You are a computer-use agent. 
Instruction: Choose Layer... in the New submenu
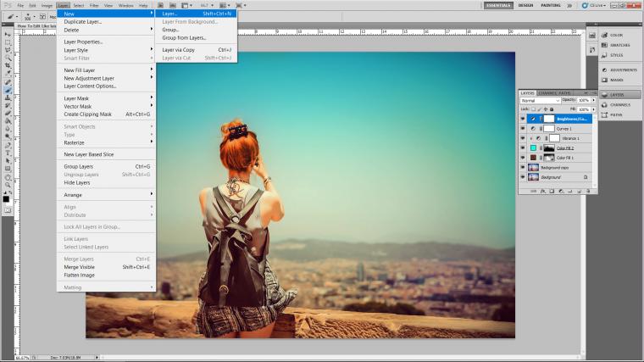196,14
